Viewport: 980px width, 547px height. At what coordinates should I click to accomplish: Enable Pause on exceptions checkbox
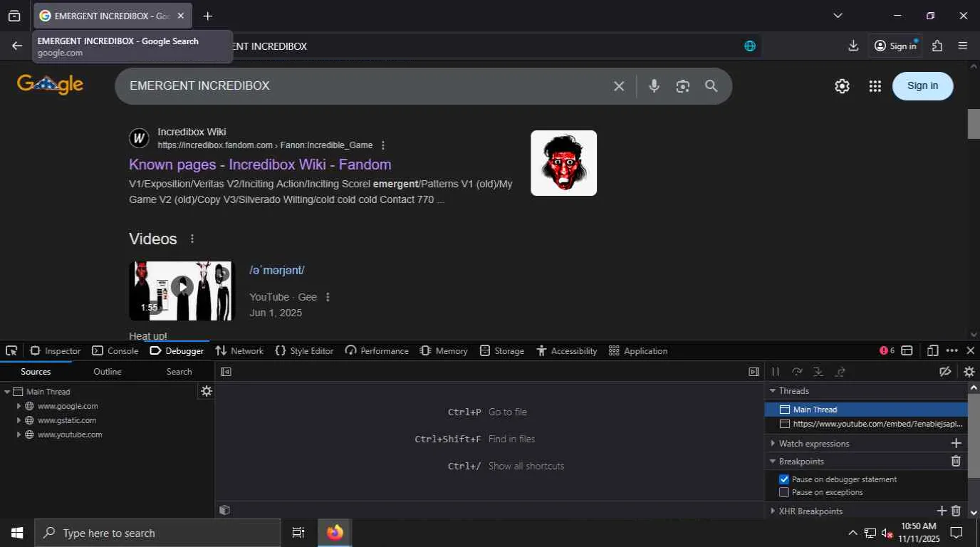(x=784, y=492)
